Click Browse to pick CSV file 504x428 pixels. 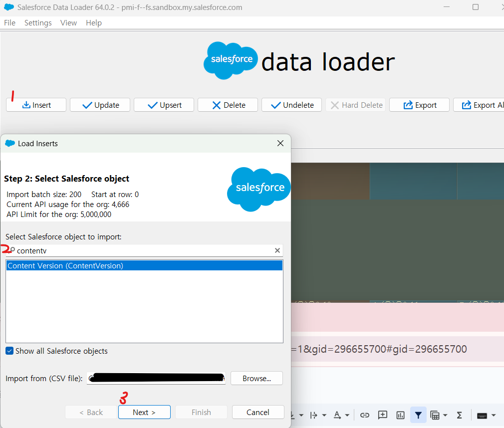pyautogui.click(x=256, y=378)
